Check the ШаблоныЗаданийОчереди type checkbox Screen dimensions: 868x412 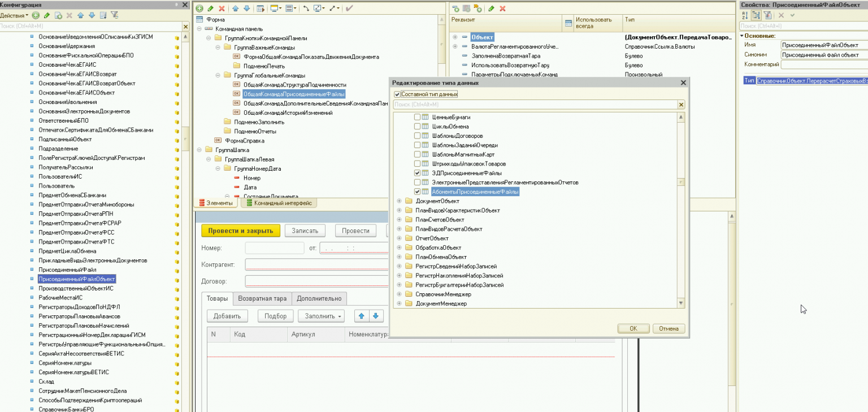(x=417, y=145)
